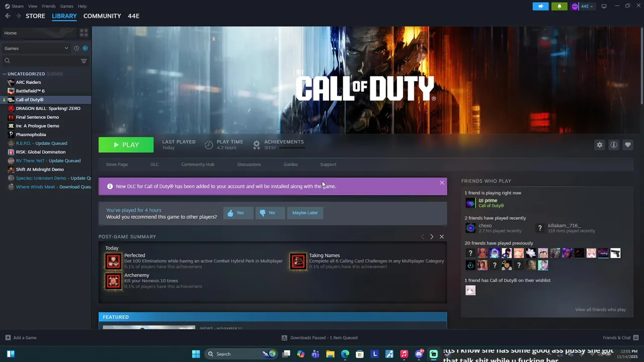
Task: Click the Windows taskbar Search box
Action: coord(242,354)
